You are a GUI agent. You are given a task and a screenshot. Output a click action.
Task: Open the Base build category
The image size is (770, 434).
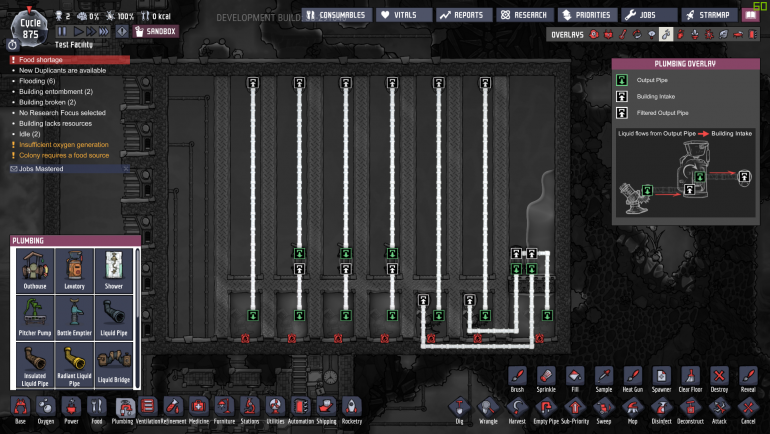(20, 410)
